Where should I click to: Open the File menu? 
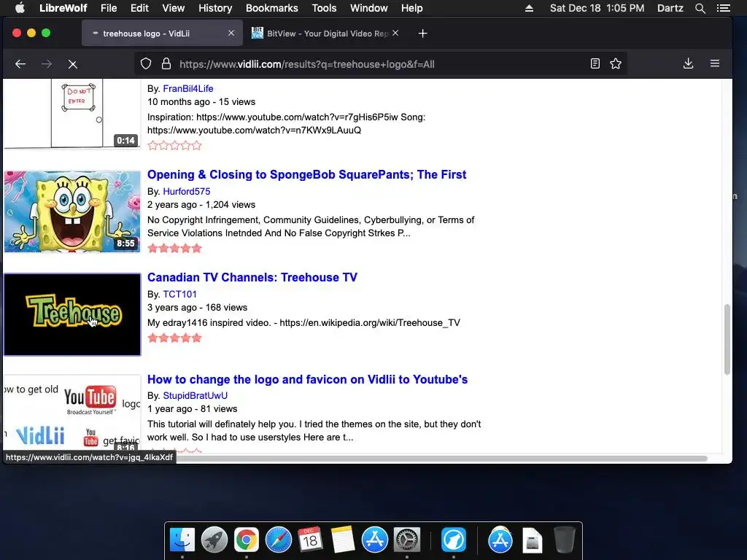point(109,8)
